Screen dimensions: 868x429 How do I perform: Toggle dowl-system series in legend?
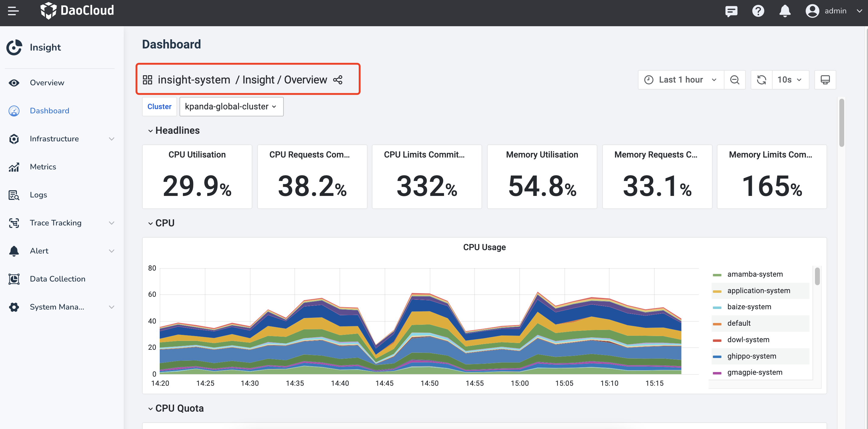click(x=748, y=339)
